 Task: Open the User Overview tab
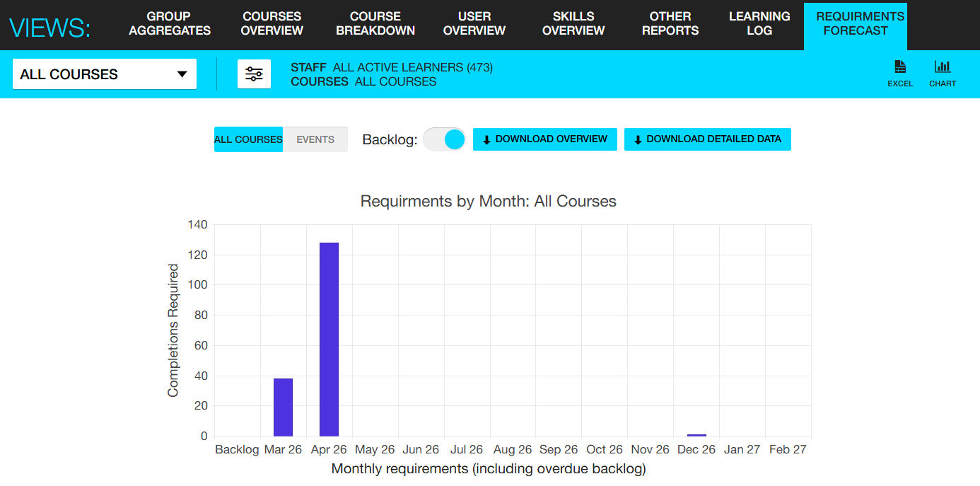pyautogui.click(x=474, y=23)
